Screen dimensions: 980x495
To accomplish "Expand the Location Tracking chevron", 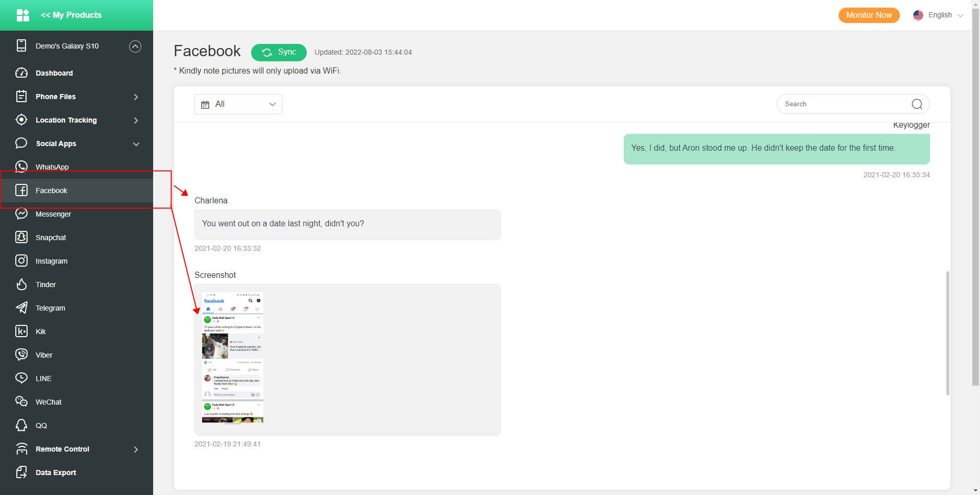I will point(136,121).
